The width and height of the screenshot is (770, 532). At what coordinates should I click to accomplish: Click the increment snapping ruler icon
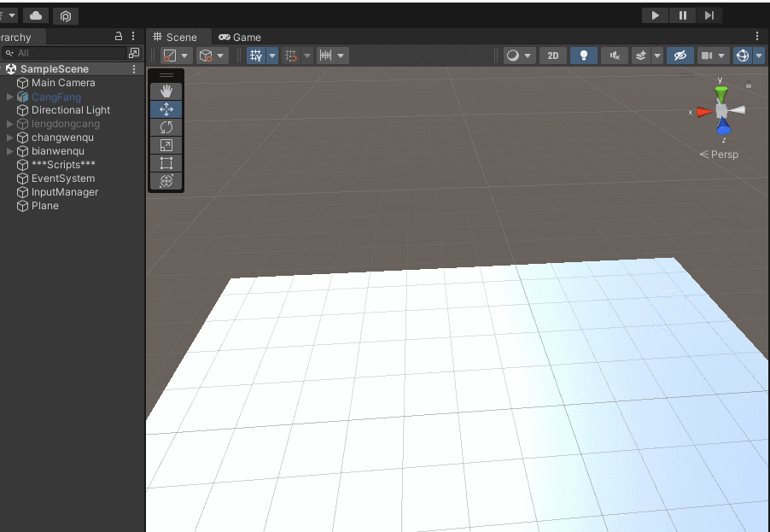325,56
